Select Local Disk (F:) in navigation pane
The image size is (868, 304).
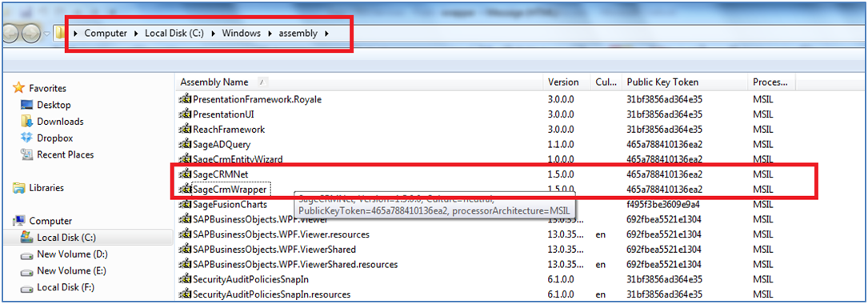pos(66,287)
